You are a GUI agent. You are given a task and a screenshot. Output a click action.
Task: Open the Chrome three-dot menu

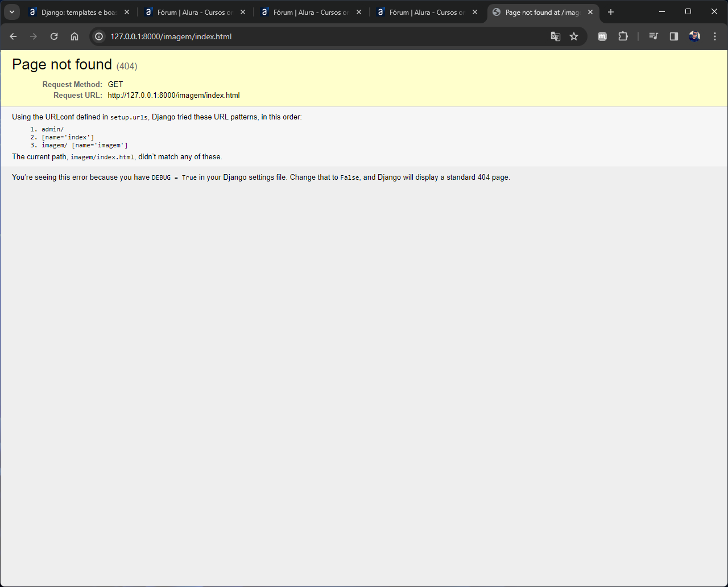coord(715,36)
